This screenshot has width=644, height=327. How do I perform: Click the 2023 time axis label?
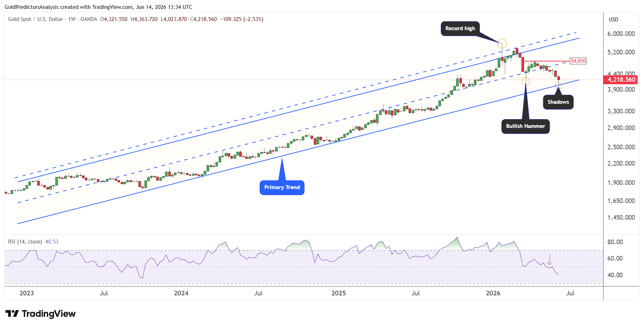point(27,293)
